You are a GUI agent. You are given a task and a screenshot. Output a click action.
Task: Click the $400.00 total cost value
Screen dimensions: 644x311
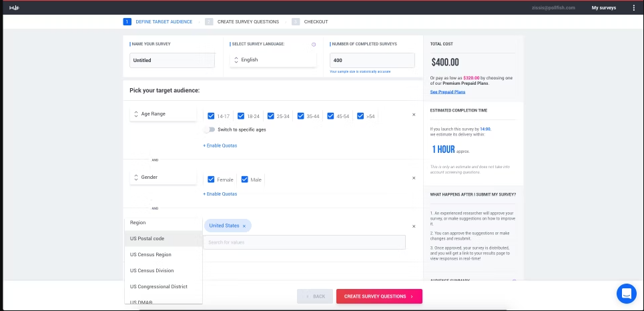tap(445, 63)
